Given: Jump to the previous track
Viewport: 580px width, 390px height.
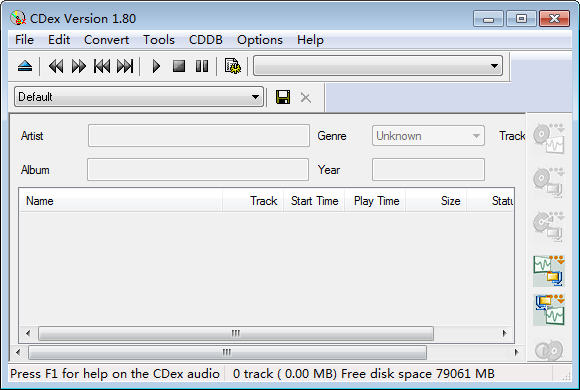Looking at the screenshot, I should (x=102, y=66).
